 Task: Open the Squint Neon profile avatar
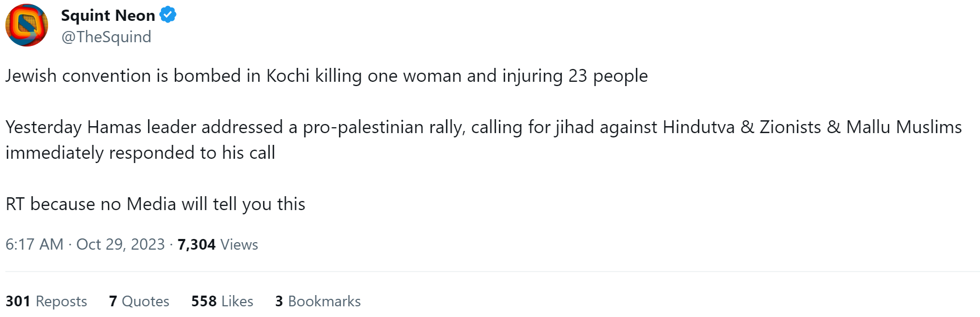pos(27,25)
